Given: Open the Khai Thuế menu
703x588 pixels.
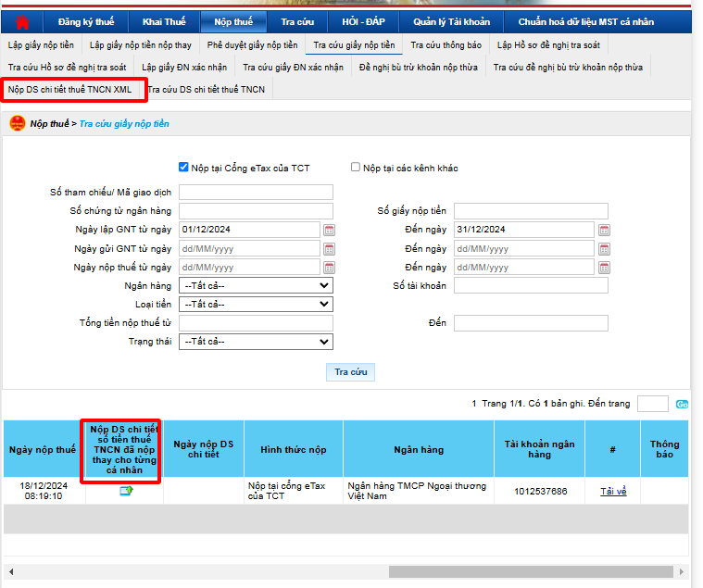Looking at the screenshot, I should tap(164, 21).
